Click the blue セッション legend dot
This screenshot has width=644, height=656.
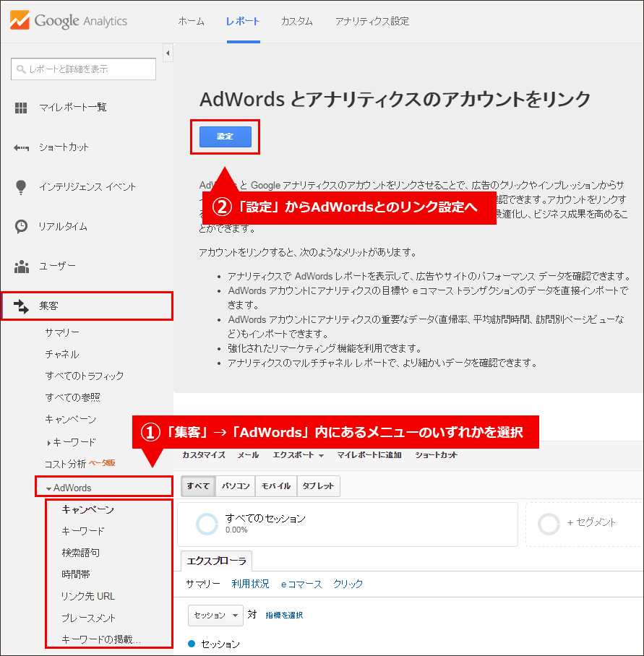pos(192,644)
